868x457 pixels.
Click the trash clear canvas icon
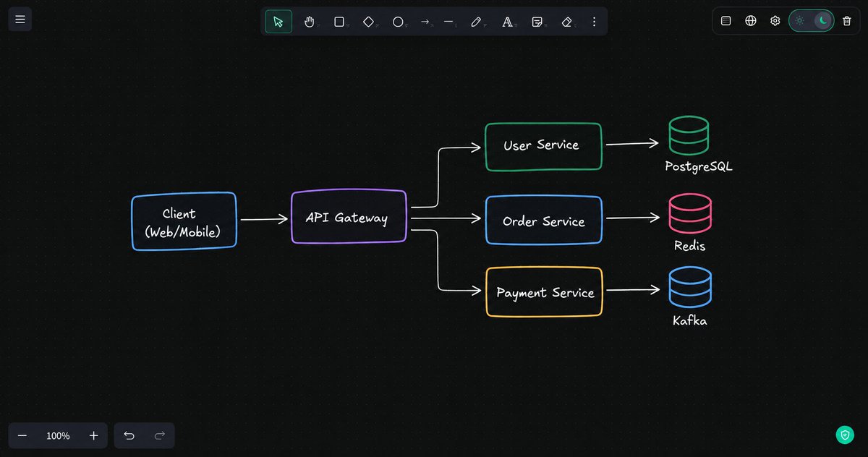pyautogui.click(x=847, y=21)
